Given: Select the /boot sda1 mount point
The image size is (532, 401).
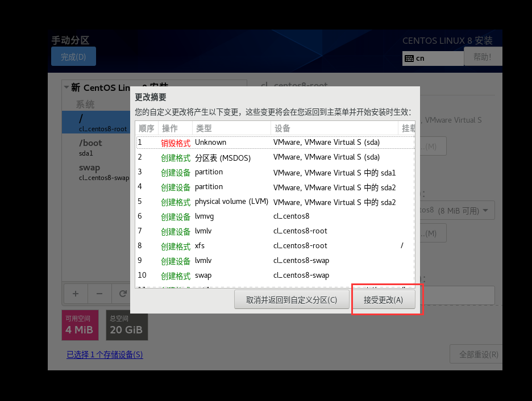Looking at the screenshot, I should 96,148.
